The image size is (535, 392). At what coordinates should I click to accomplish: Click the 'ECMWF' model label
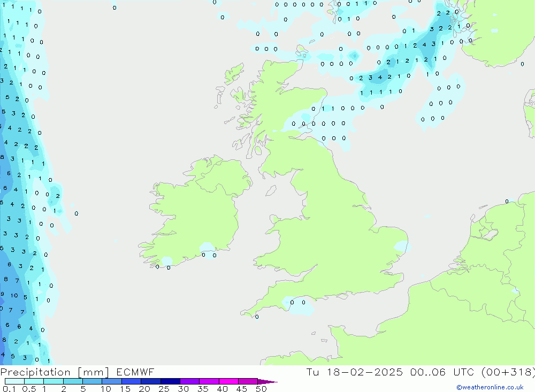click(x=135, y=372)
